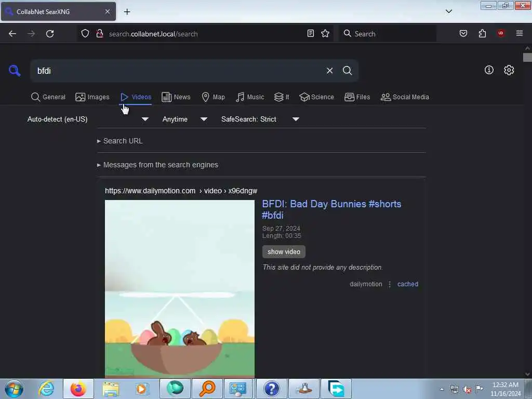Screen dimensions: 532x399
Task: Reload the current page
Action: [50, 34]
